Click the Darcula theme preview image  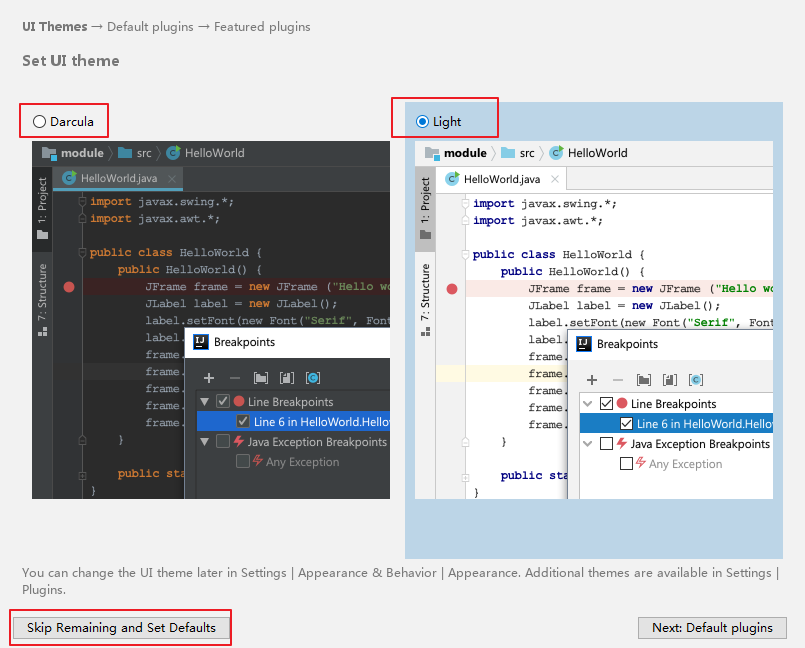tap(211, 320)
